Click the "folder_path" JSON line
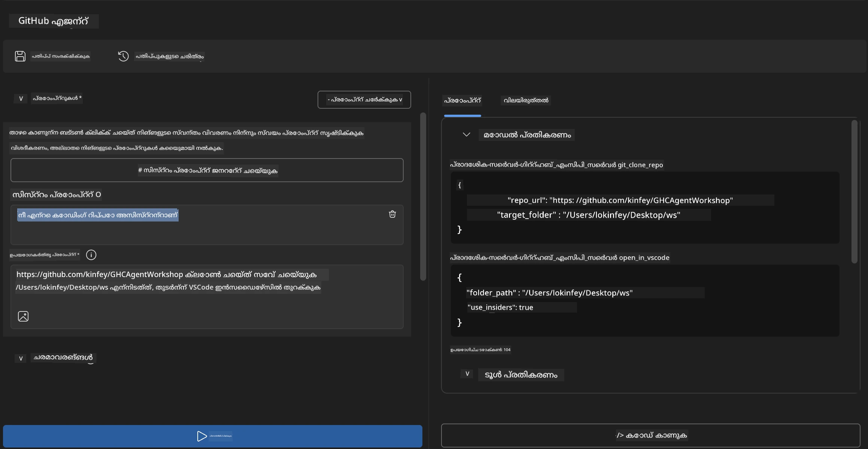The height and width of the screenshot is (449, 868). point(549,293)
